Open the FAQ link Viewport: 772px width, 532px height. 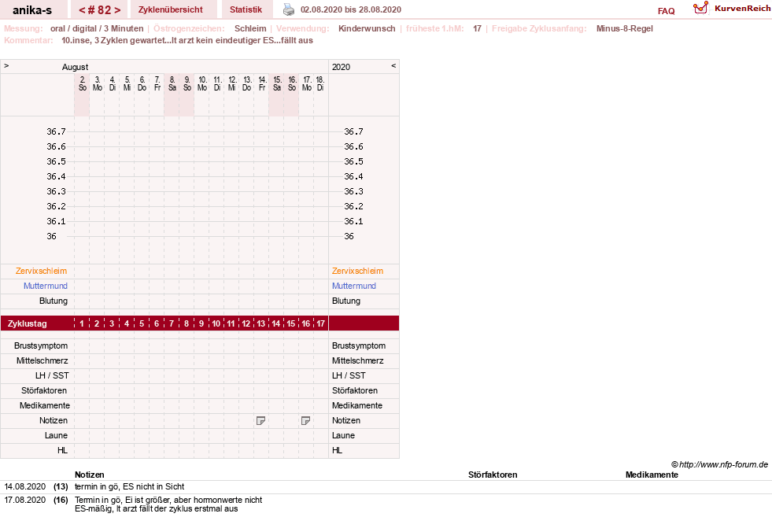click(666, 11)
